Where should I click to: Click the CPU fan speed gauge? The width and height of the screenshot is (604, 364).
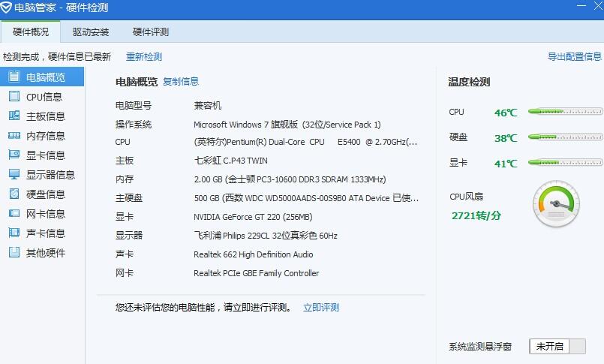pos(556,203)
